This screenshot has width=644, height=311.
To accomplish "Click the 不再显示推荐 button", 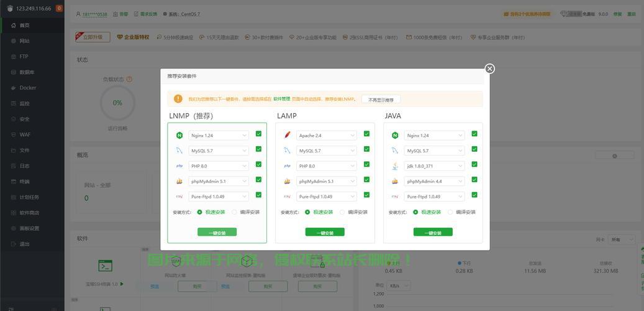I will tap(381, 100).
